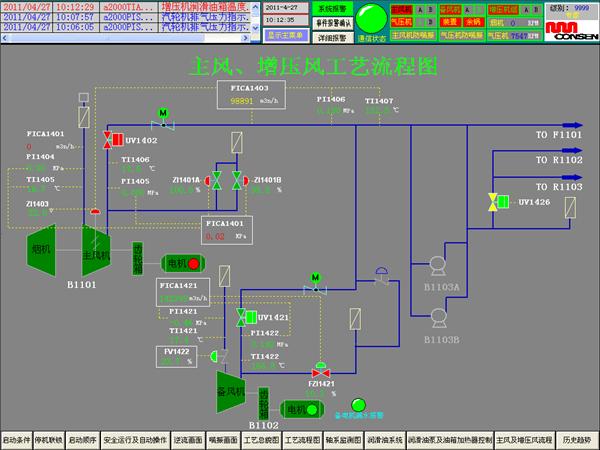Image resolution: width=600 pixels, height=450 pixels.
Task: Go to the 逆流画面 page
Action: pos(188,440)
